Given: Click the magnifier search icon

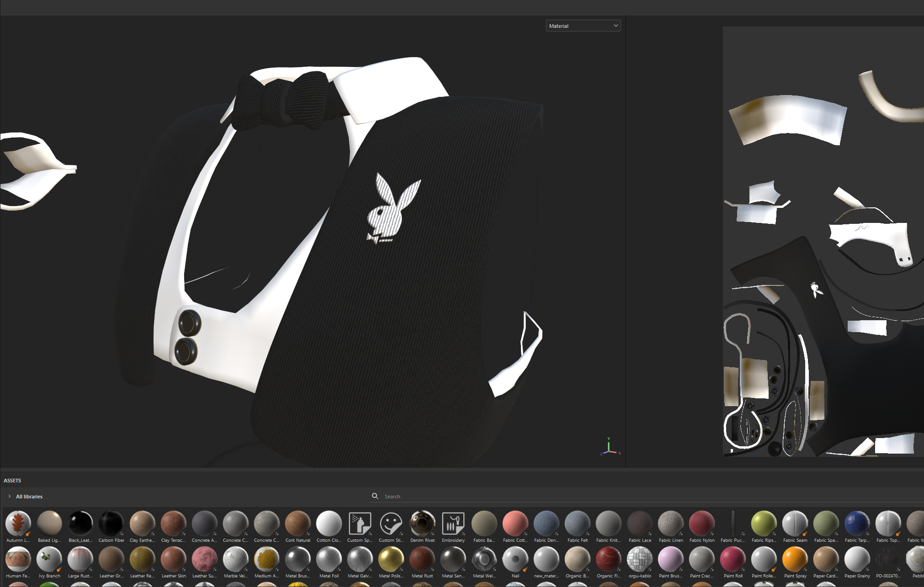Looking at the screenshot, I should click(375, 496).
